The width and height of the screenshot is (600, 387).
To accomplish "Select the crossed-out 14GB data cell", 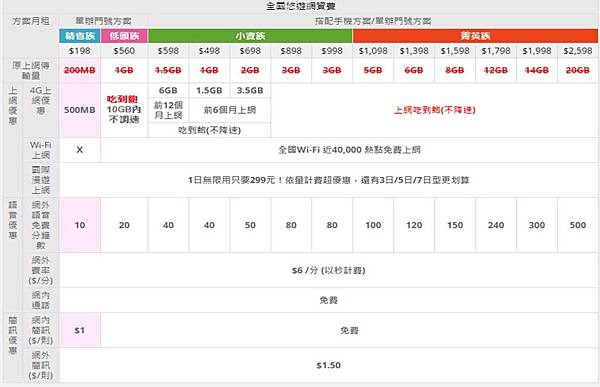I will 537,70.
